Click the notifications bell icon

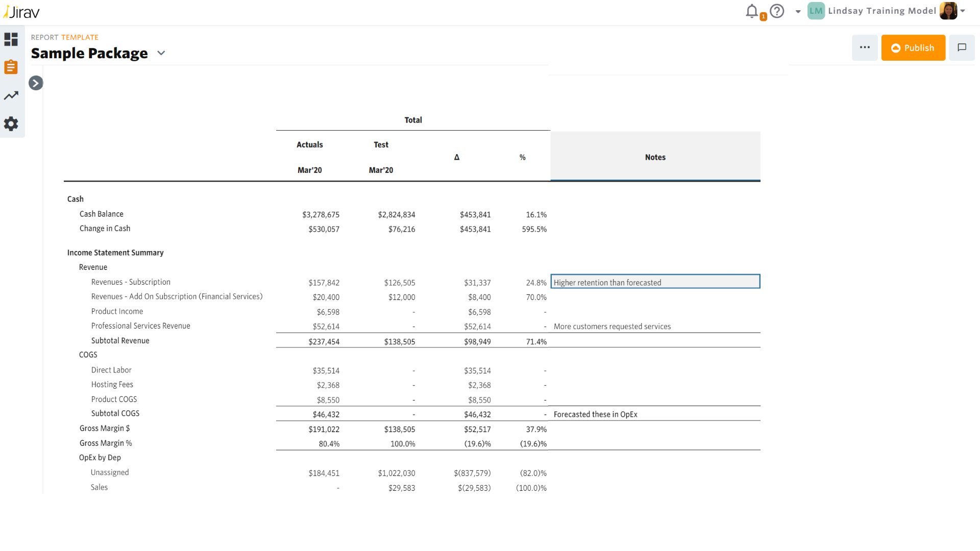[x=752, y=11]
